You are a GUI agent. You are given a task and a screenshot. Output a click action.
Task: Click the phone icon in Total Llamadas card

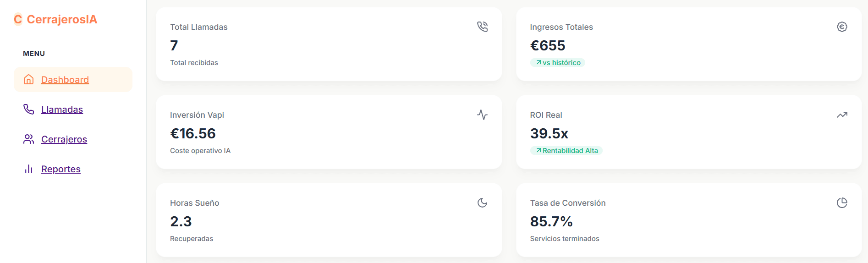[x=482, y=27]
